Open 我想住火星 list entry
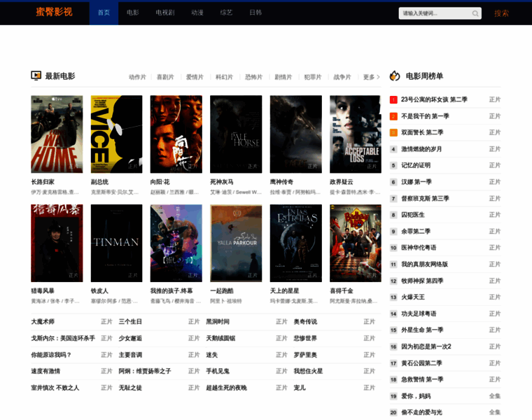The height and width of the screenshot is (420, 532). [x=308, y=371]
